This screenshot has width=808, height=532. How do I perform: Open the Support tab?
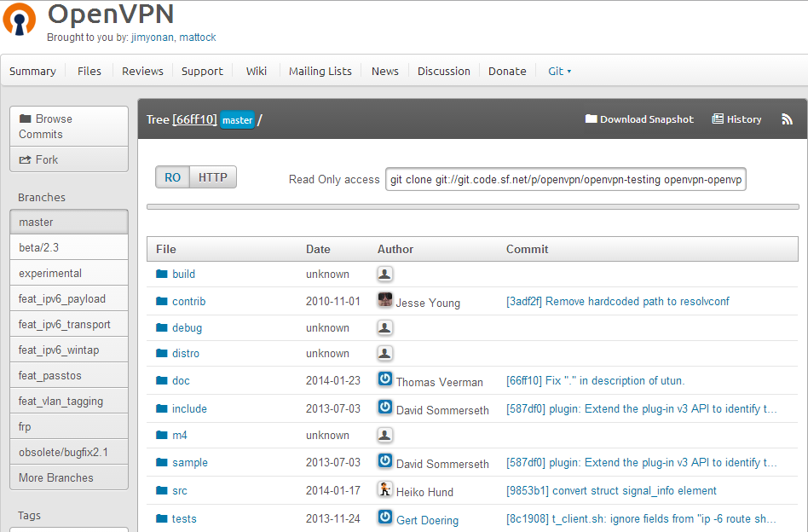point(202,71)
